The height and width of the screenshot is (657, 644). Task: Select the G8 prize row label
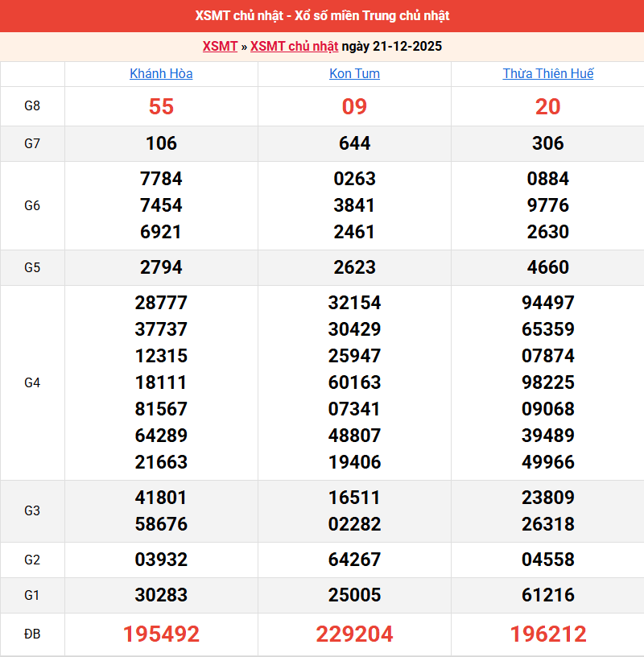click(x=32, y=105)
